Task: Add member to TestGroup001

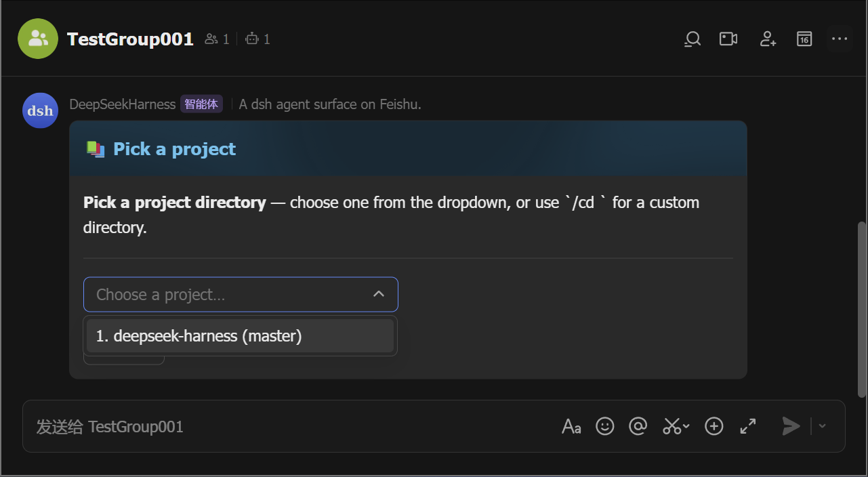Action: coord(768,39)
